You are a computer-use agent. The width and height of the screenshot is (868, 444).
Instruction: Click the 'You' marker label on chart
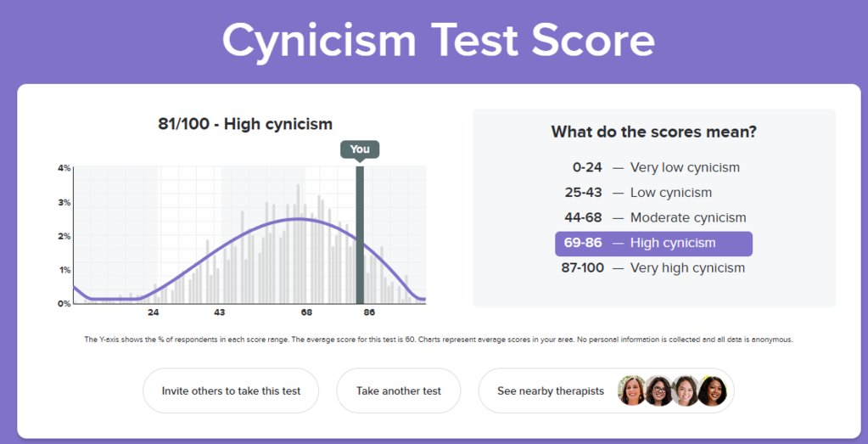(360, 149)
